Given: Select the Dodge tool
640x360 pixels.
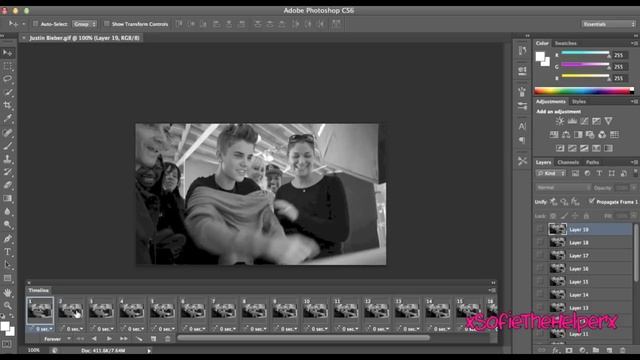Looking at the screenshot, I should (x=7, y=224).
